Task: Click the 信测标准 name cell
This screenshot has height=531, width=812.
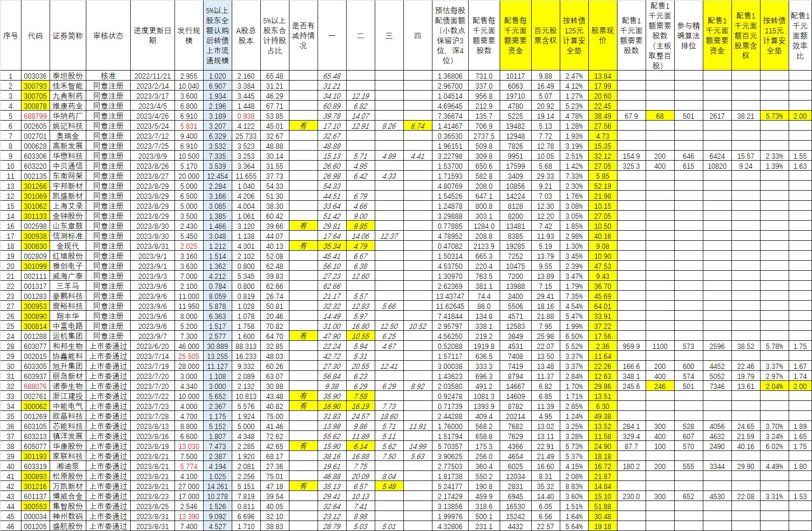Action: click(68, 236)
